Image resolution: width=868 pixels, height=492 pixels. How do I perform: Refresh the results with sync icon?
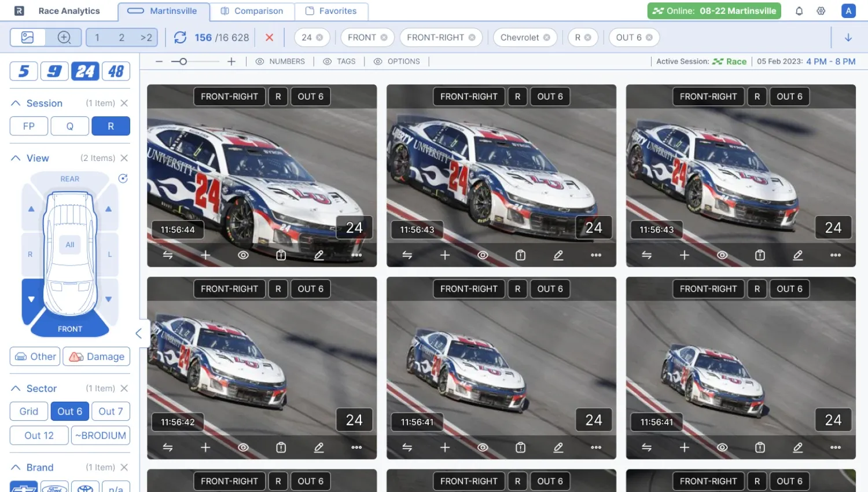(181, 38)
